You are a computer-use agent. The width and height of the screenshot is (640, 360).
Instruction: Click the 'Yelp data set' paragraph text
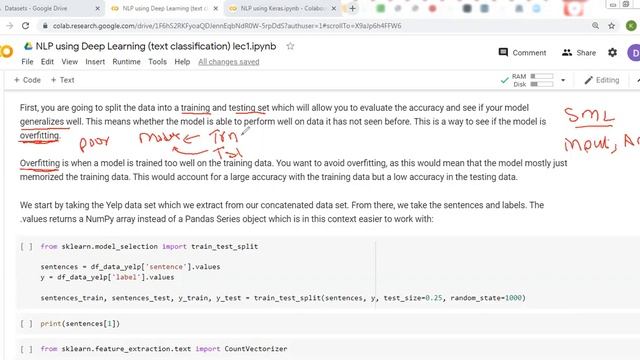(282, 212)
